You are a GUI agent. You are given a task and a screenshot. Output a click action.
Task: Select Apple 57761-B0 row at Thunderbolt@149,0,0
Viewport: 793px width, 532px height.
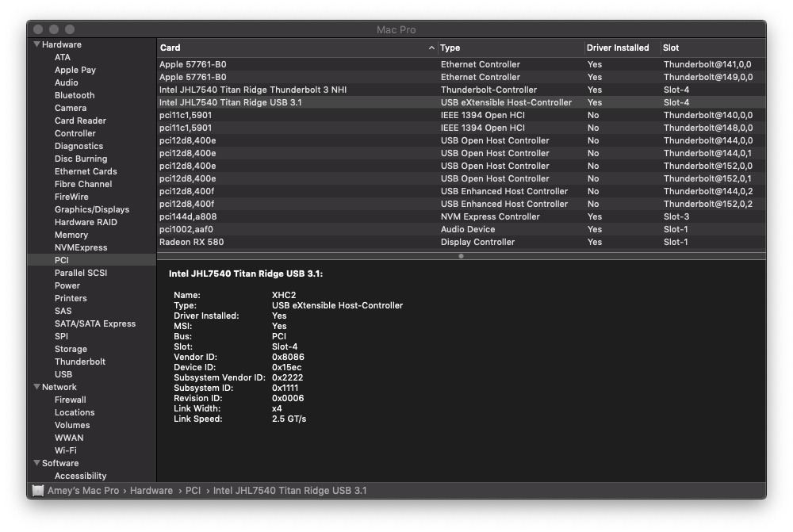pos(462,77)
